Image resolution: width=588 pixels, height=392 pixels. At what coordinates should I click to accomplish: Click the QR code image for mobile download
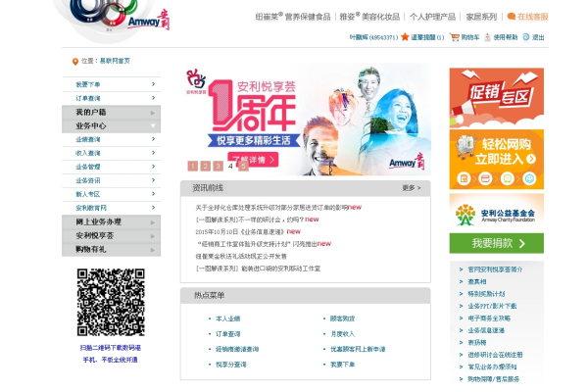(111, 302)
